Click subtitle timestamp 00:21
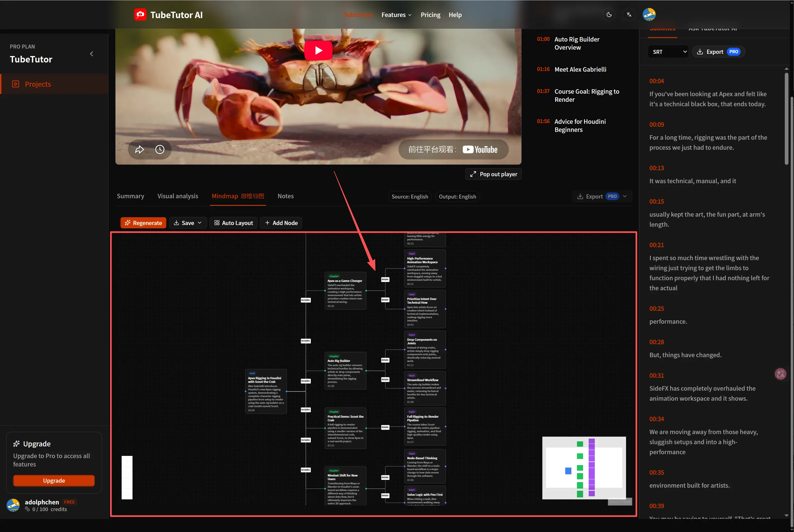Viewport: 794px width, 532px height. 656,245
